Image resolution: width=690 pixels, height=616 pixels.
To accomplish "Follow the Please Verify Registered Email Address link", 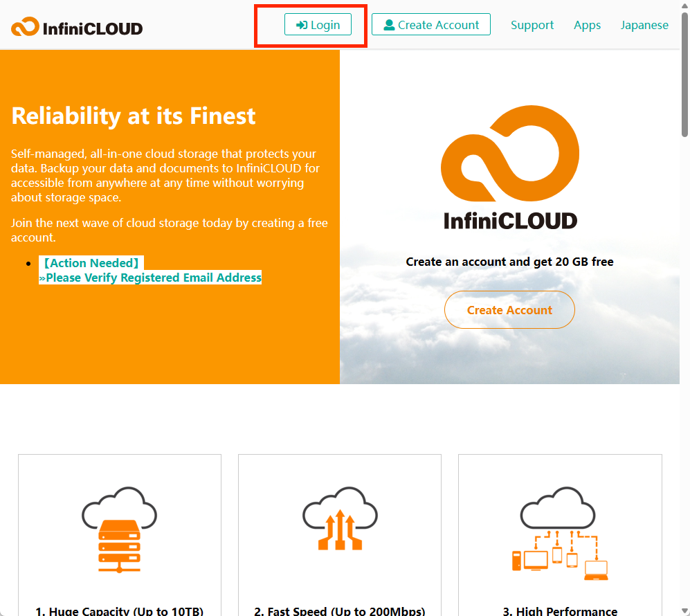I will (x=150, y=278).
